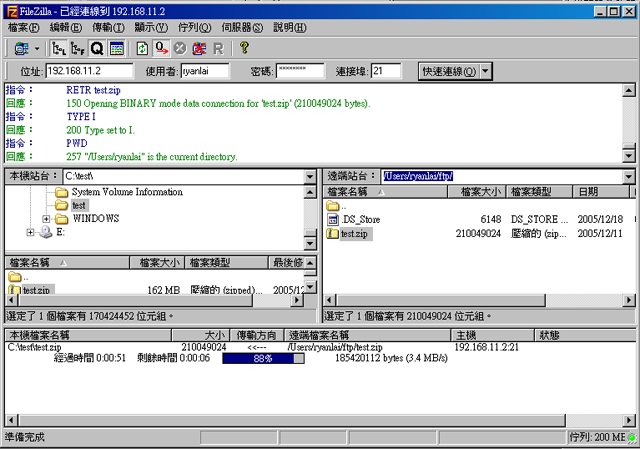640x449 pixels.
Task: Select the E: drive icon
Action: pos(46,232)
